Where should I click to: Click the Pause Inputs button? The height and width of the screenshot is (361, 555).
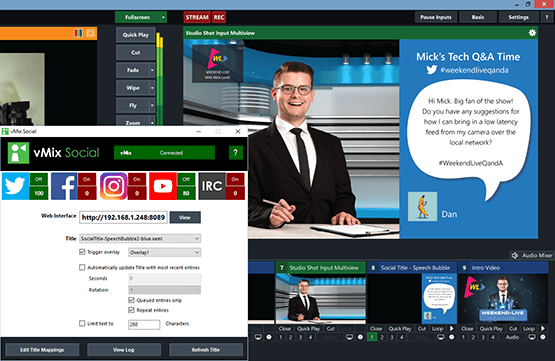point(436,17)
